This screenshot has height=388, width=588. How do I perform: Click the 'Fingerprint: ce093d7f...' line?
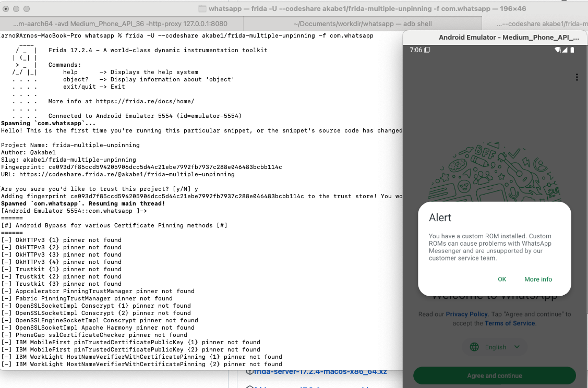coord(142,167)
